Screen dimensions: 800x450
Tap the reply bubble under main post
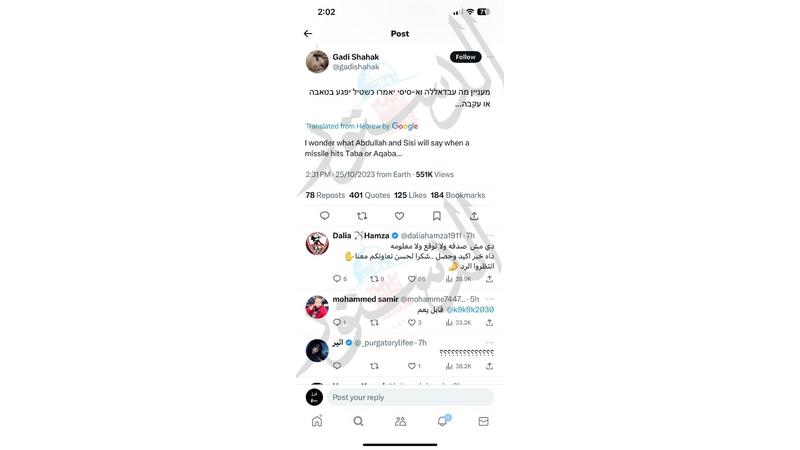(x=324, y=216)
